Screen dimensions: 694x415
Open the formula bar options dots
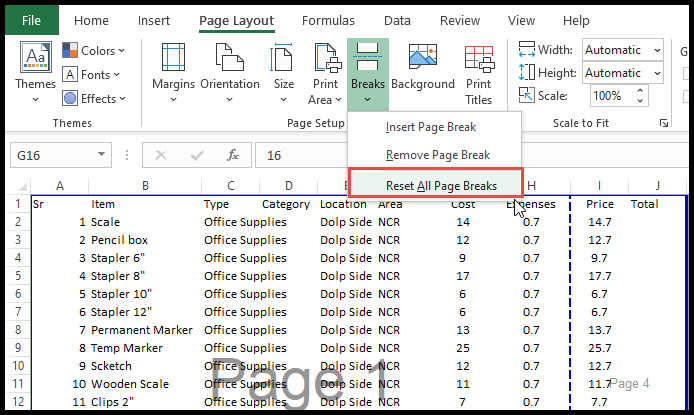[127, 155]
